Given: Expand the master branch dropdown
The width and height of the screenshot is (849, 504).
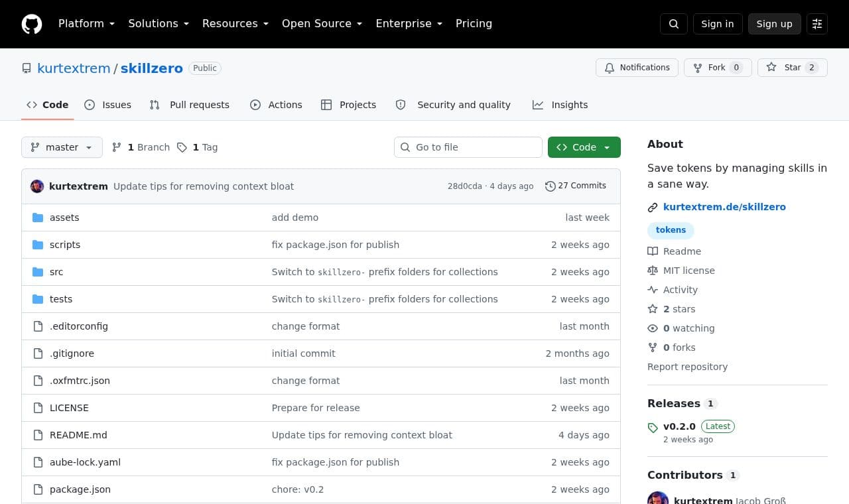Looking at the screenshot, I should click(x=62, y=147).
